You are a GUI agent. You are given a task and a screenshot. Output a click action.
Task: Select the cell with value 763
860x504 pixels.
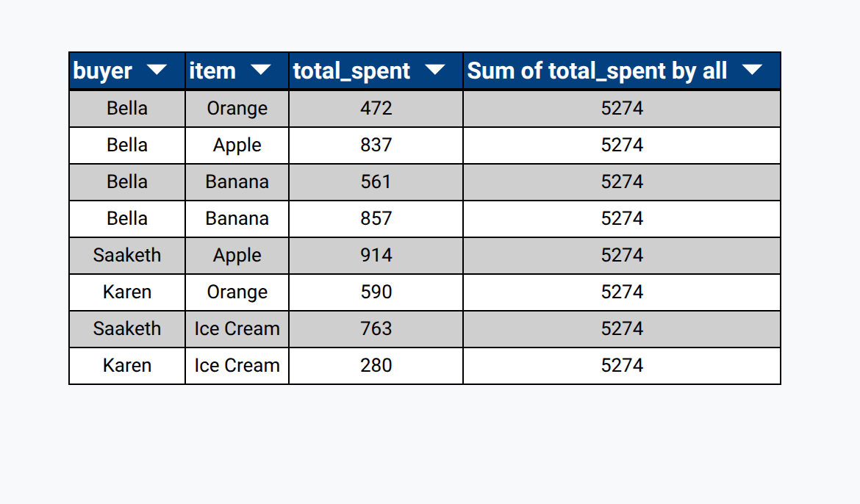[376, 329]
